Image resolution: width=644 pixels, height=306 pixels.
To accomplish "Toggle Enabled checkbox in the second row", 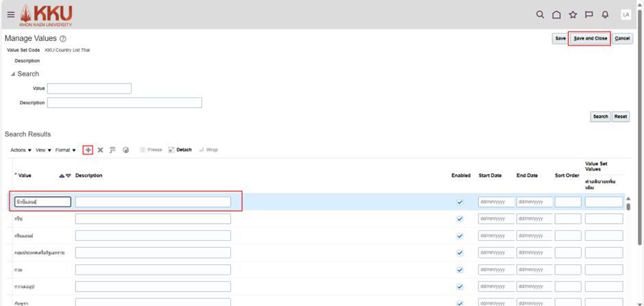I will (460, 219).
